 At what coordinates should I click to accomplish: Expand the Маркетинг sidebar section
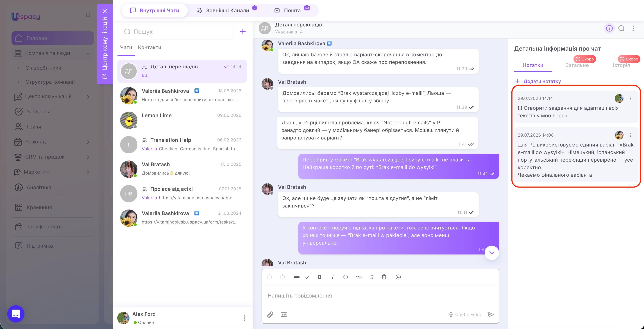pos(88,172)
